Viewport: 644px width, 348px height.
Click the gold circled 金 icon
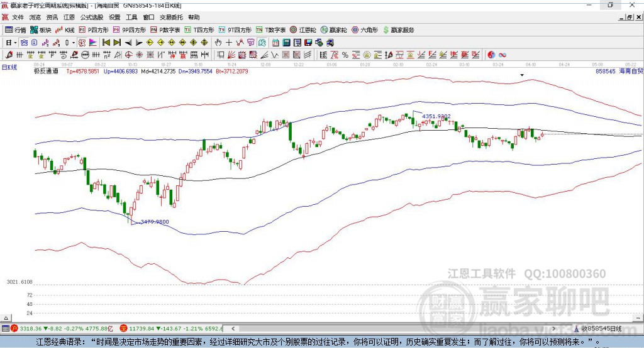point(367,55)
